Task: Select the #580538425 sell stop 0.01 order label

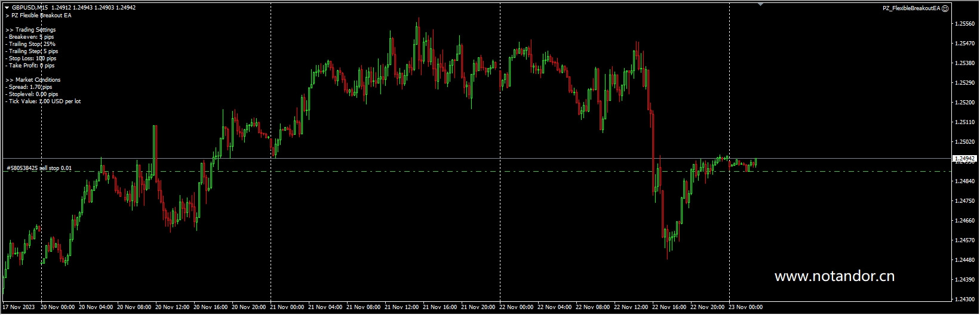Action: 39,168
